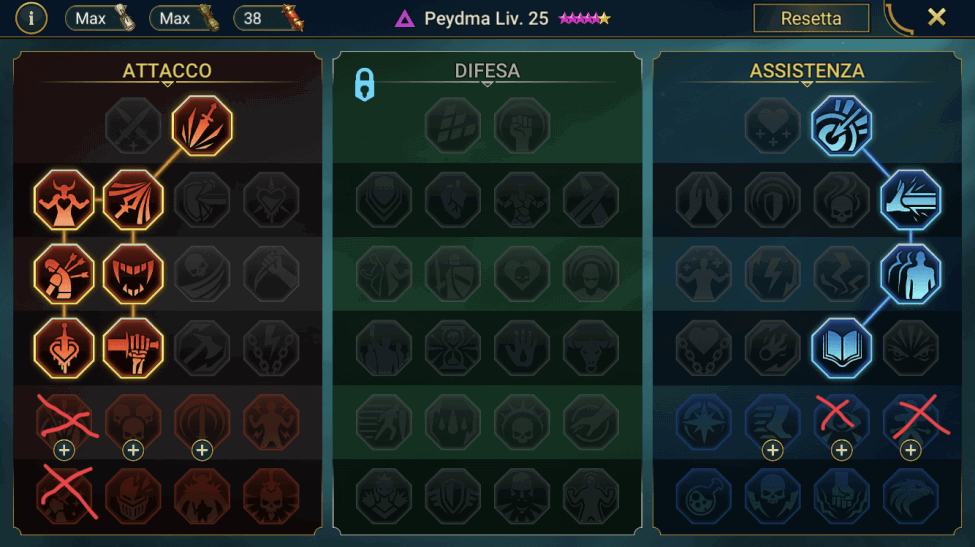Click the fanged mouth mastery icon
Image resolution: width=975 pixels, height=547 pixels.
click(x=133, y=274)
